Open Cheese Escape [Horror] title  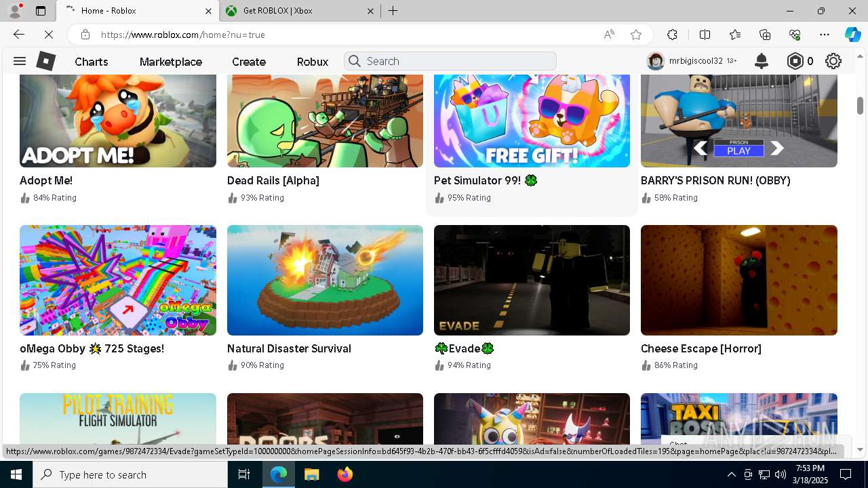701,348
